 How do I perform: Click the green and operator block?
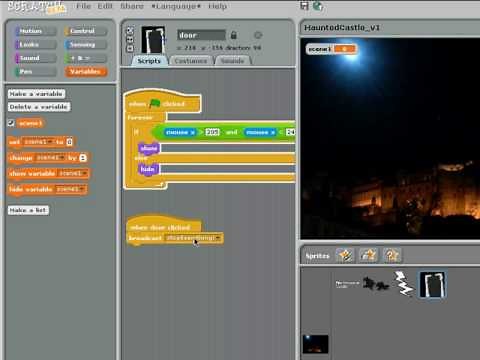(231, 132)
